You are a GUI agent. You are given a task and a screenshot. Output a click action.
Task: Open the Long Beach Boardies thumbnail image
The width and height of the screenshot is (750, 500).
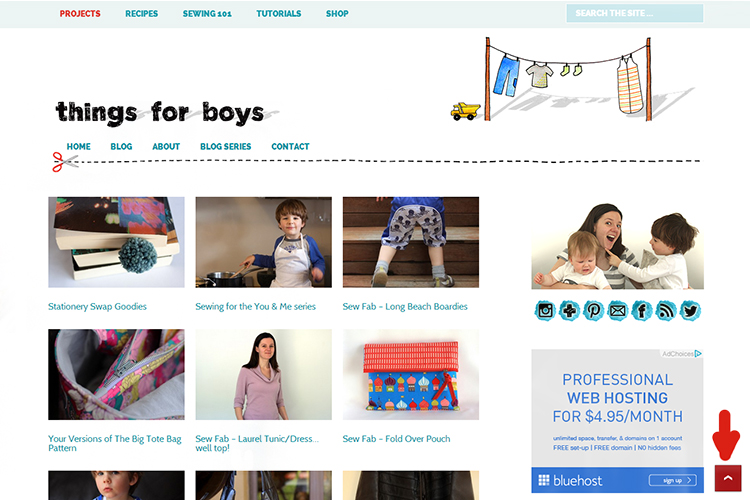point(411,242)
